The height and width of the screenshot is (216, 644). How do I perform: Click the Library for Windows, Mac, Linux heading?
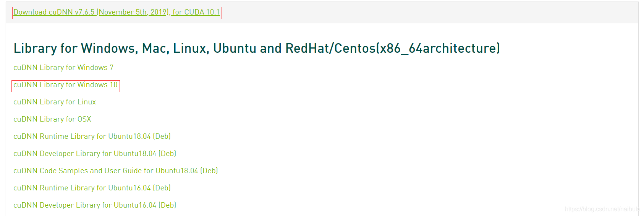click(x=257, y=48)
